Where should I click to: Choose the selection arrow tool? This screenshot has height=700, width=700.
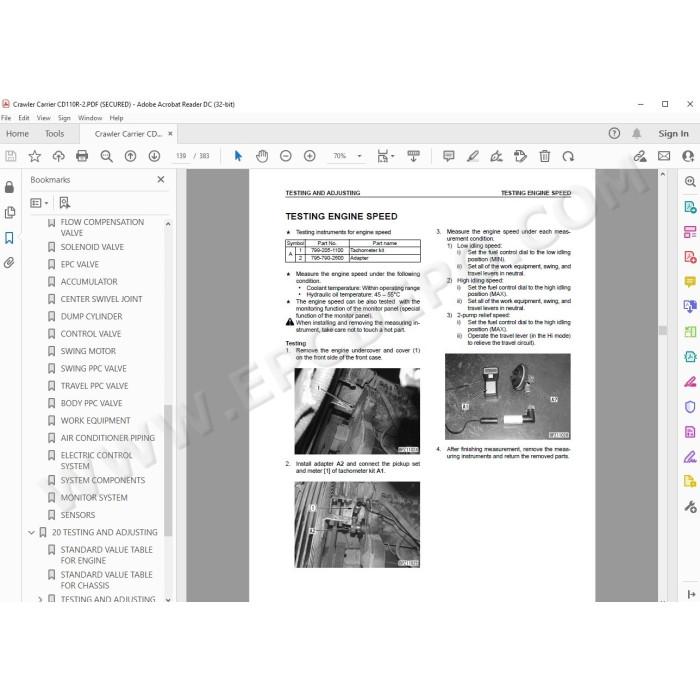coord(238,156)
